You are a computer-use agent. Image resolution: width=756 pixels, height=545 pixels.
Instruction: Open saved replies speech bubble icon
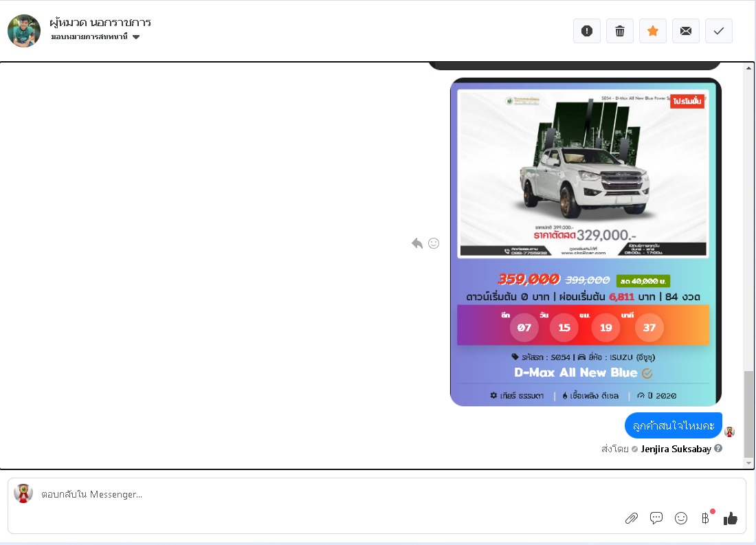[656, 518]
